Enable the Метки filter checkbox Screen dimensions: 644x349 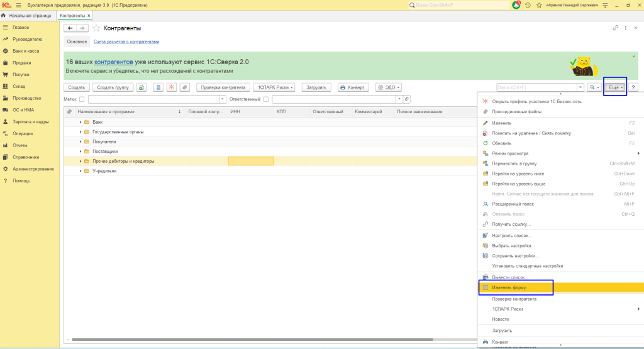coord(82,99)
